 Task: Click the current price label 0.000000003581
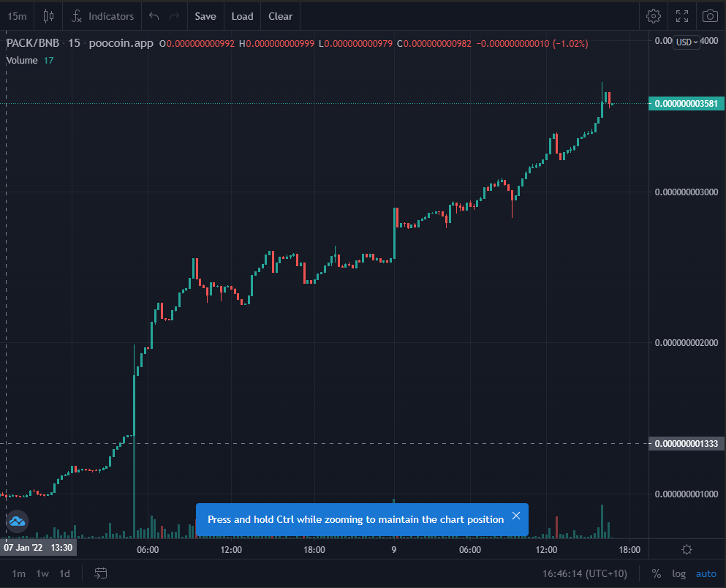coord(687,103)
